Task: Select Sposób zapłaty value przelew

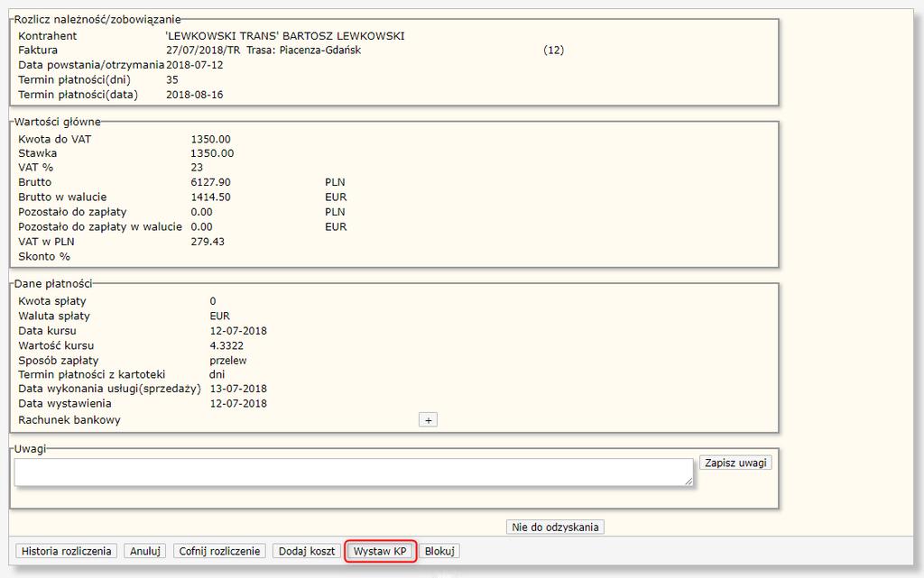Action: click(228, 360)
